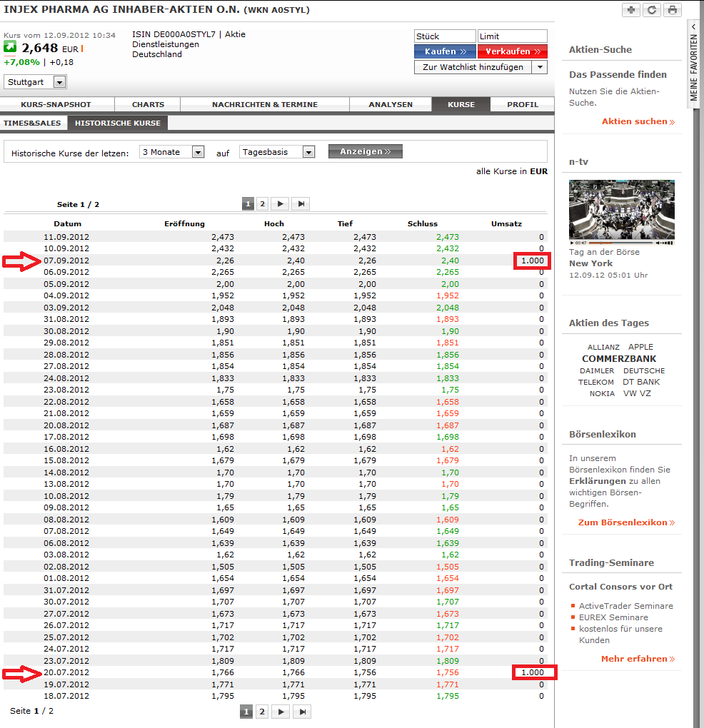Click the Kaufen buy button
Image resolution: width=704 pixels, height=728 pixels.
click(x=445, y=51)
